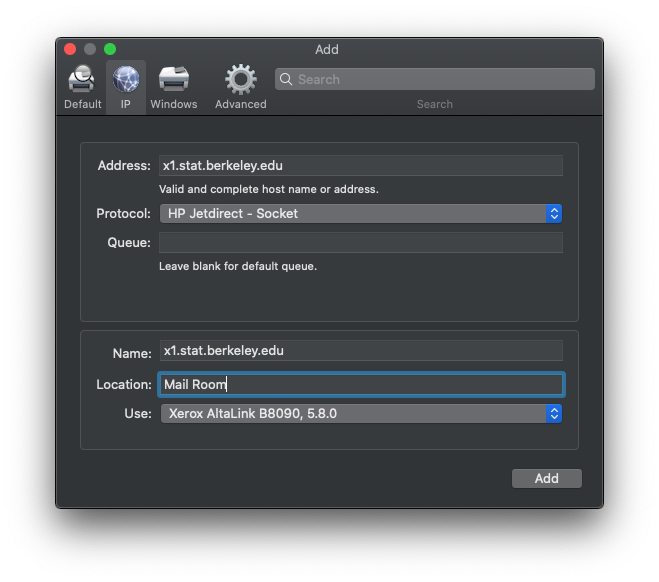Click the Add window title bar text
The image size is (659, 582).
(x=327, y=49)
